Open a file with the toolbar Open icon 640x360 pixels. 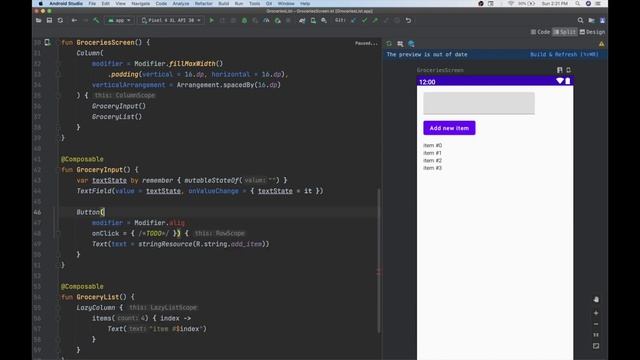coord(38,20)
